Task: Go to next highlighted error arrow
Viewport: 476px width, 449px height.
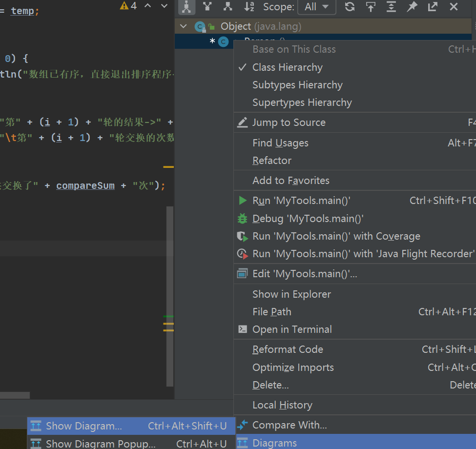Action: [164, 6]
